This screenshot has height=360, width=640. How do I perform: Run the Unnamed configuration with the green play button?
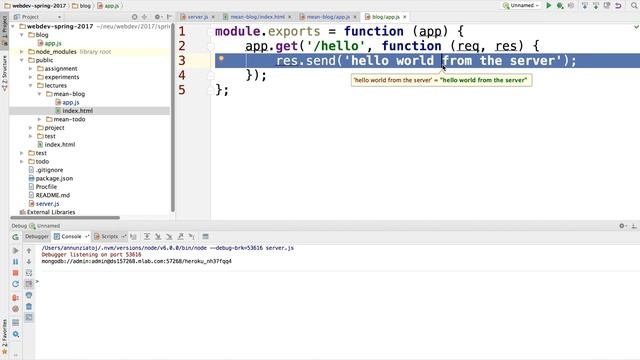(549, 5)
